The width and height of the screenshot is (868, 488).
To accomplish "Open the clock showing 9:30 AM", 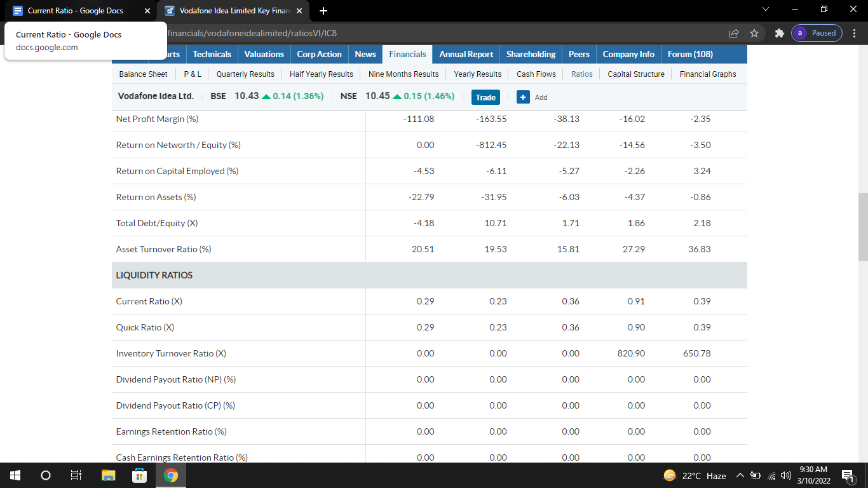I will (x=813, y=475).
